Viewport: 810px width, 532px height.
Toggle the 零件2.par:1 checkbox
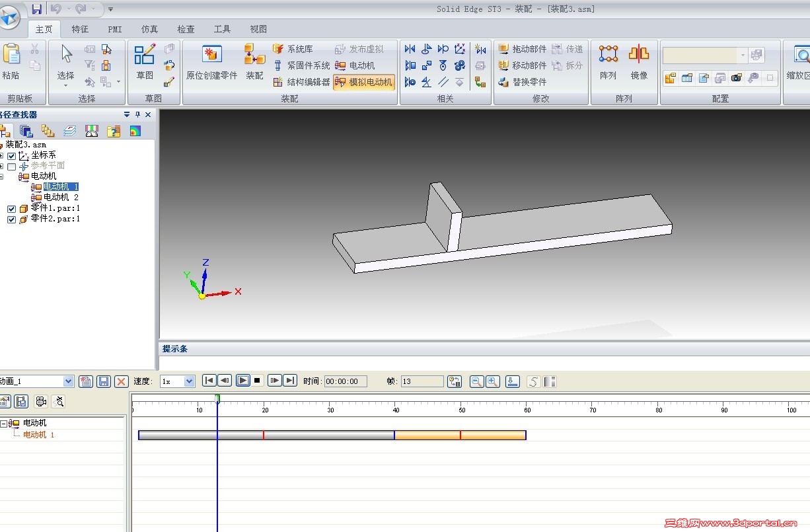tap(11, 219)
